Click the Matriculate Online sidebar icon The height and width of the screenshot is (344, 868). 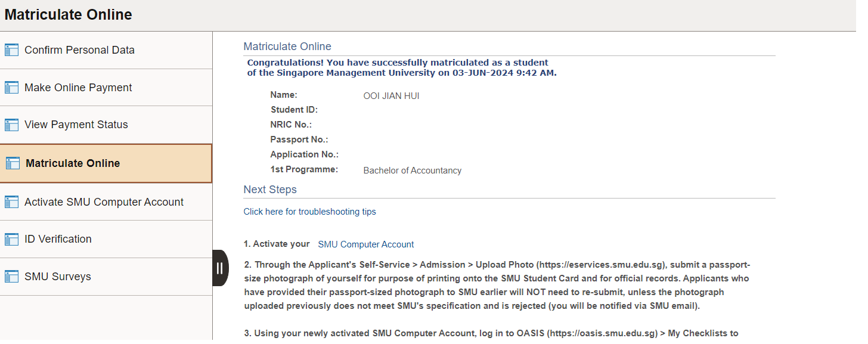(12, 163)
